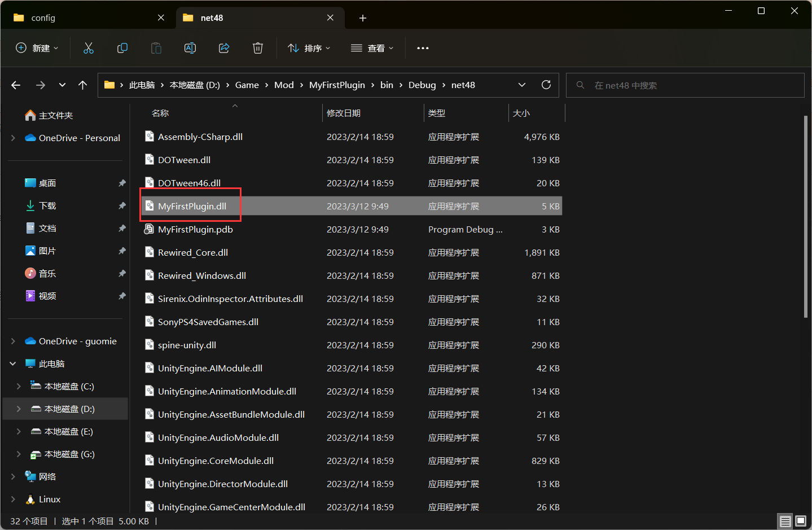Viewport: 812px width, 530px height.
Task: Open the View dropdown menu
Action: 372,49
